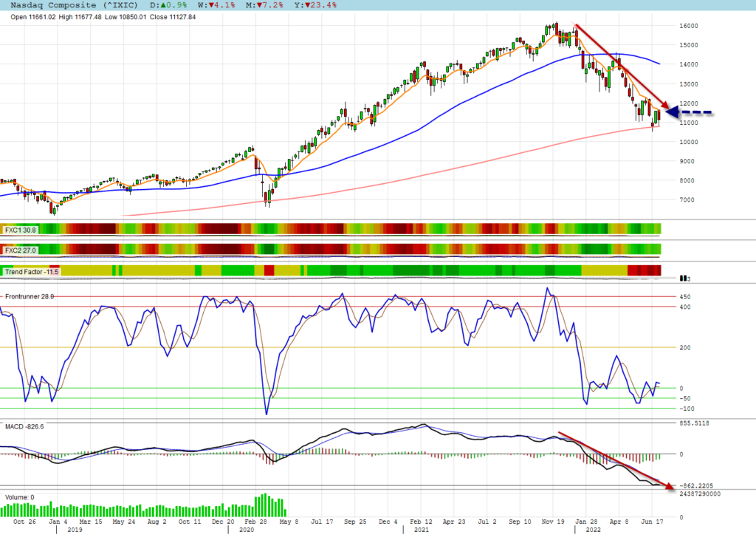756x543 pixels.
Task: Click the Mar 15 date label
Action: pyautogui.click(x=91, y=522)
